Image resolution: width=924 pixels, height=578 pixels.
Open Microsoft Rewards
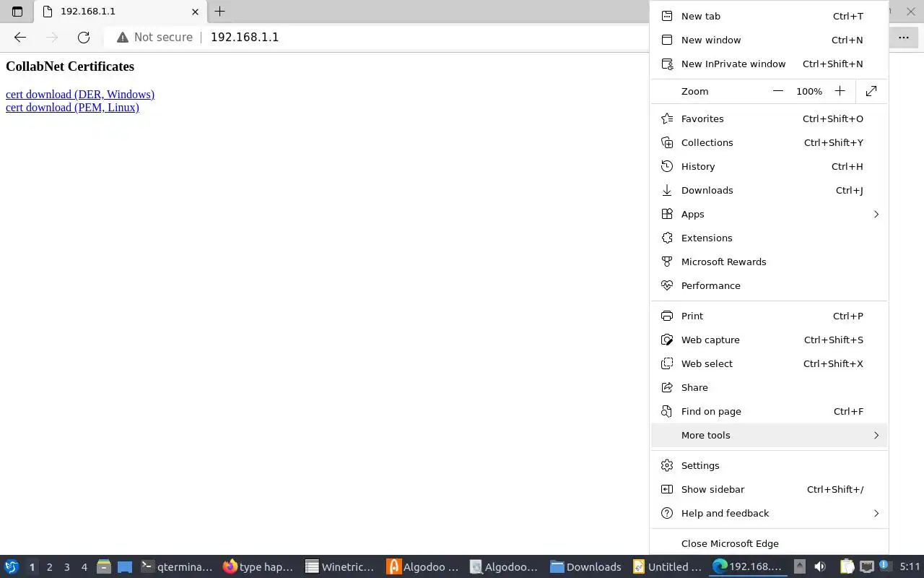[769, 262]
